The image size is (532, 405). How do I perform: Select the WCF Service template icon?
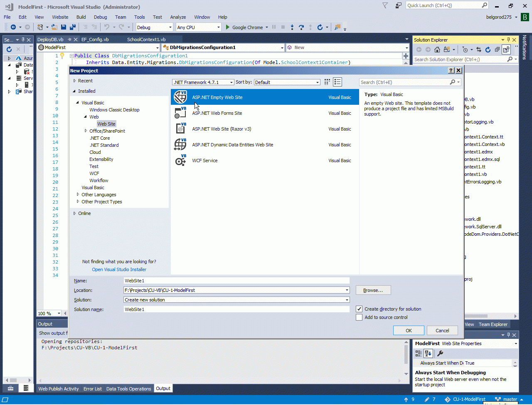[x=180, y=160]
